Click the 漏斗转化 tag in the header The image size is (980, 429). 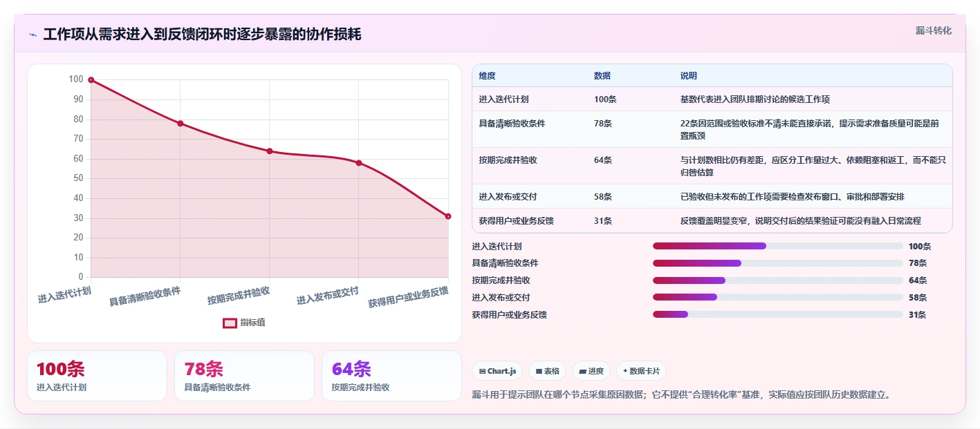[934, 30]
